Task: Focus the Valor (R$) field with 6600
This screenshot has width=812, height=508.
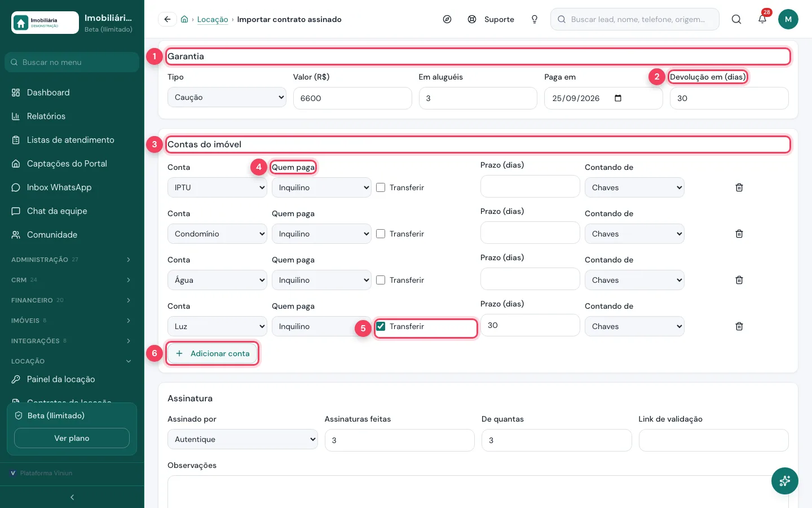Action: [x=352, y=98]
